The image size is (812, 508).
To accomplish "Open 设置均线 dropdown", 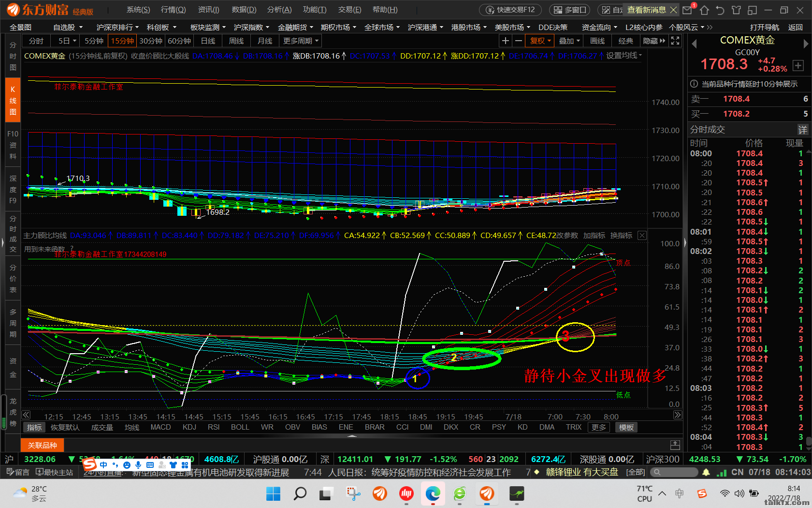I will pyautogui.click(x=624, y=56).
